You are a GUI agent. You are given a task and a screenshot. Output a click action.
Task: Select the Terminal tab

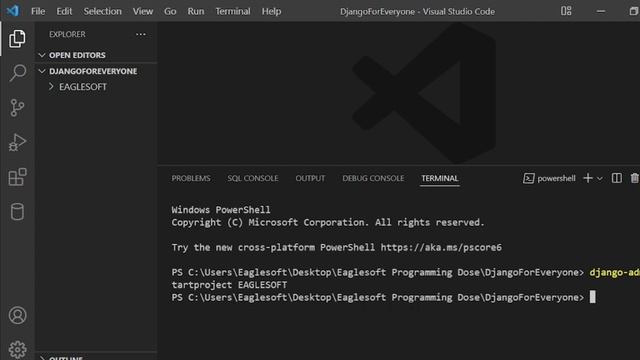[x=440, y=178]
